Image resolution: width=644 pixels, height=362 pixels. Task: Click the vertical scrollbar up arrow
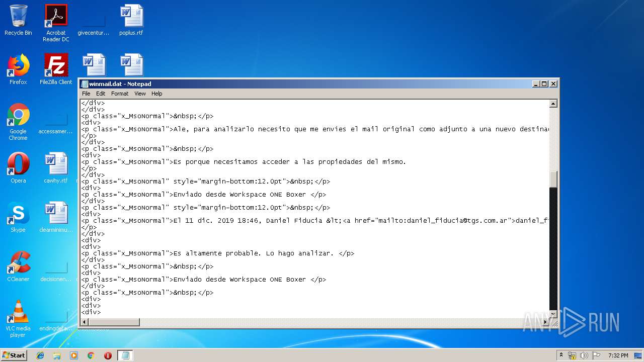553,104
